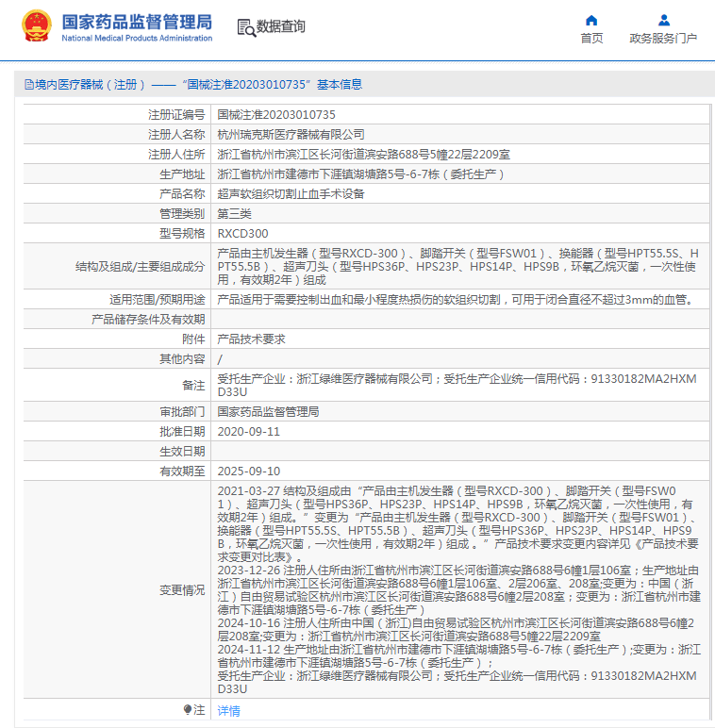Select the 变更情况 label
The image size is (715, 728).
(182, 590)
